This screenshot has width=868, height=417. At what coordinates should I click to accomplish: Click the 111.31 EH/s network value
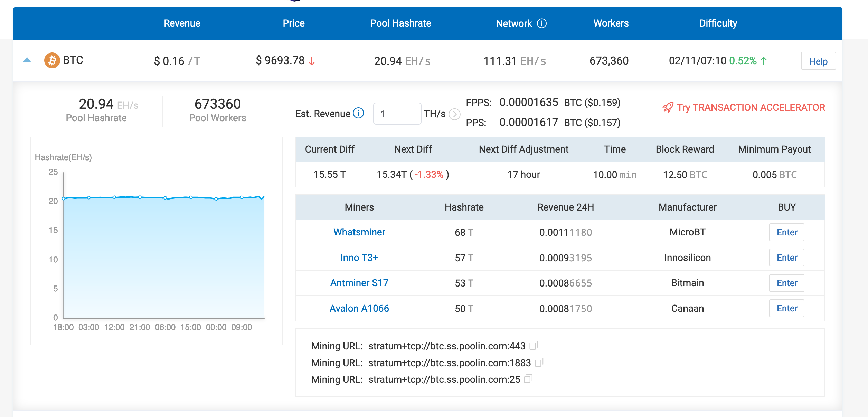point(515,61)
